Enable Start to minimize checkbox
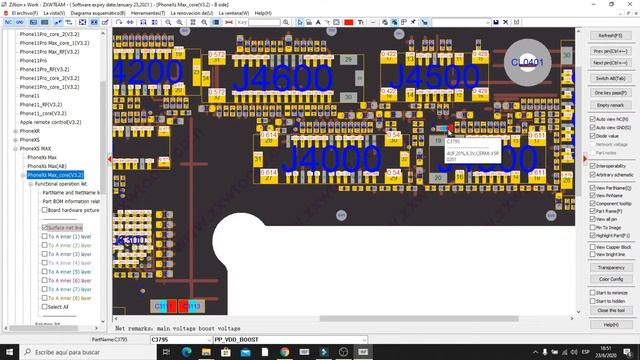The height and width of the screenshot is (360, 640). pyautogui.click(x=592, y=293)
